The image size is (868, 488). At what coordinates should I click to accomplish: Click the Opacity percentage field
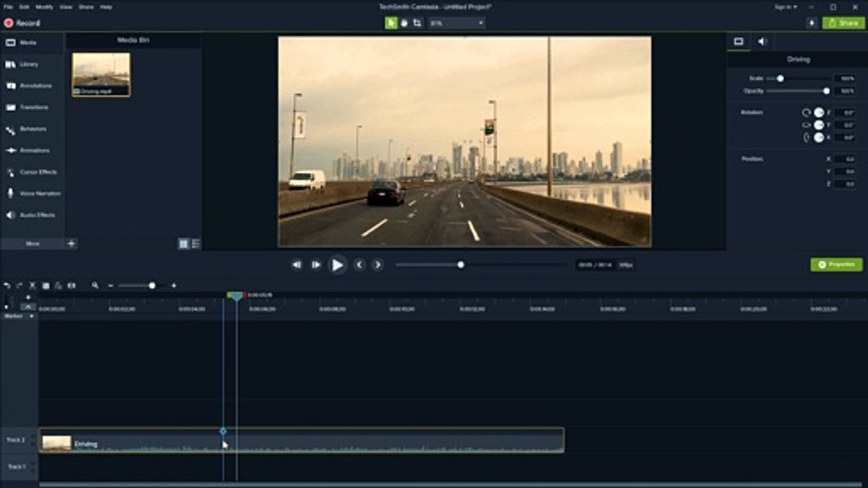(x=845, y=91)
